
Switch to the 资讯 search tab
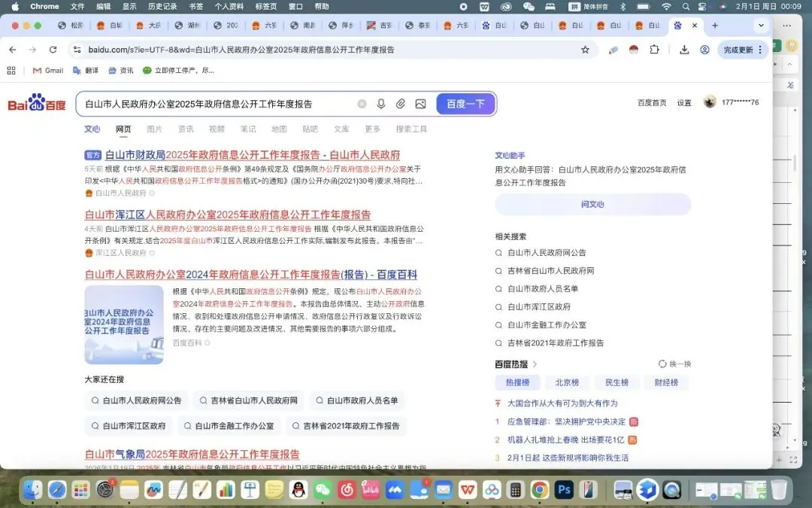(x=186, y=129)
